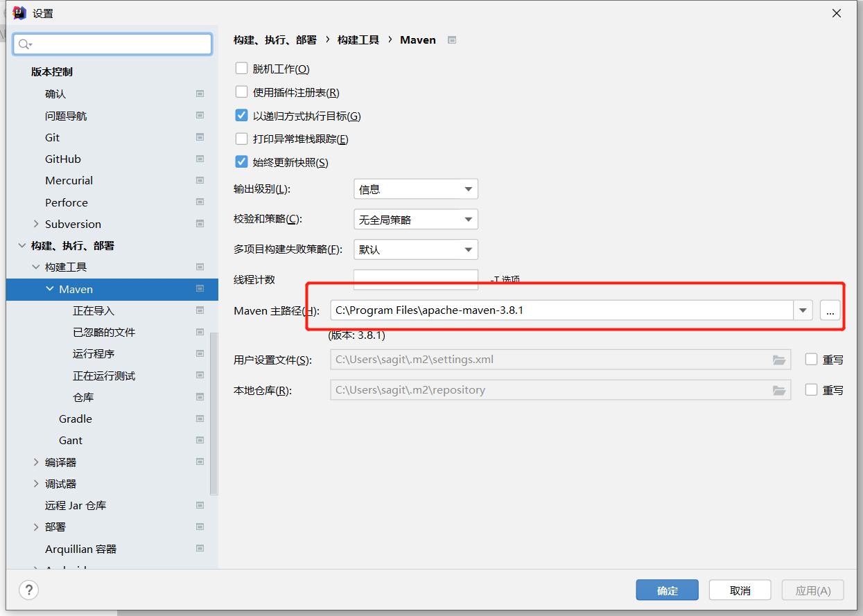Expand the 部署 node
Screen dimensions: 863x616
click(36, 527)
